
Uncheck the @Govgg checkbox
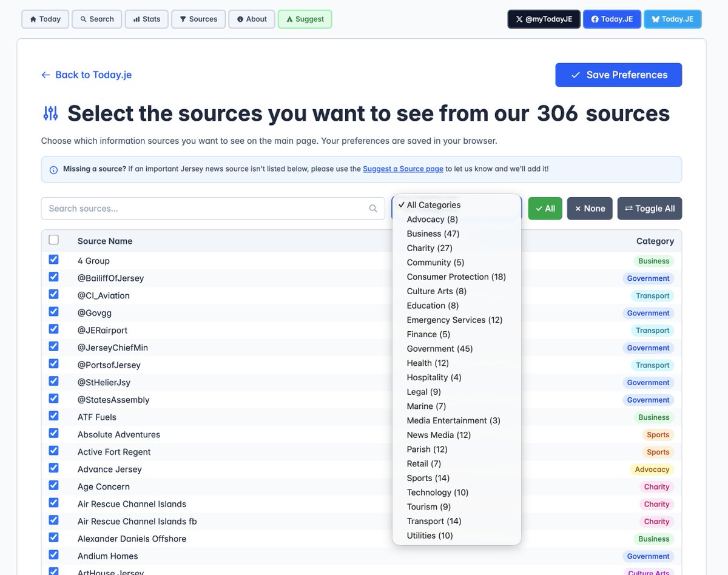click(x=53, y=312)
